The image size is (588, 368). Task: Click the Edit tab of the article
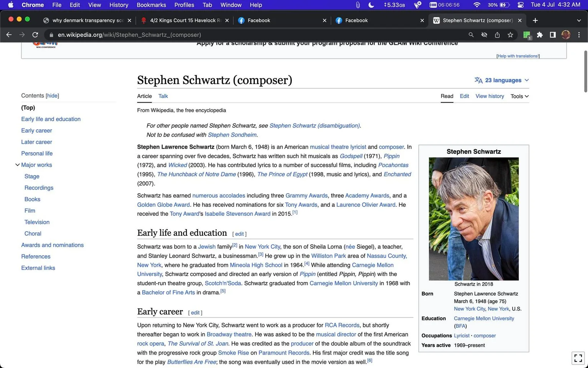(464, 96)
